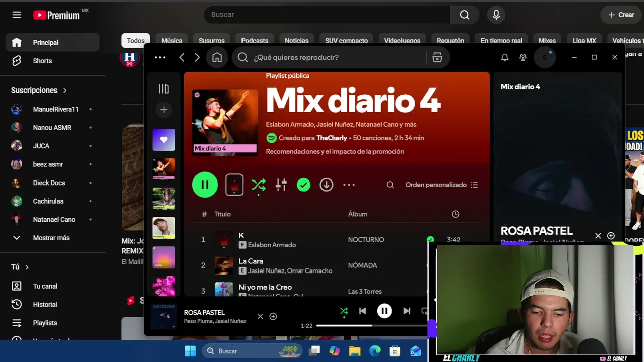
Task: Go forward in Spotify navigation
Action: click(197, 57)
